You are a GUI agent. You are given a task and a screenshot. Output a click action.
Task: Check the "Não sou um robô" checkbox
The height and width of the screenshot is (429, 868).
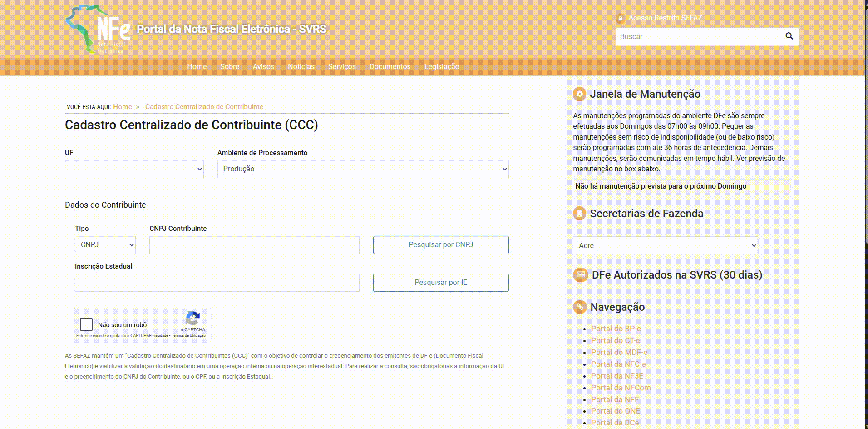[86, 324]
